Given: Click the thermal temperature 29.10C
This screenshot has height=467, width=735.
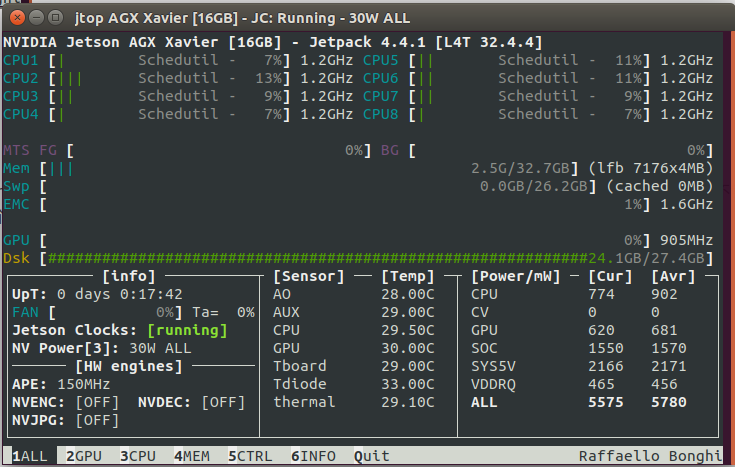Looking at the screenshot, I should click(408, 402).
